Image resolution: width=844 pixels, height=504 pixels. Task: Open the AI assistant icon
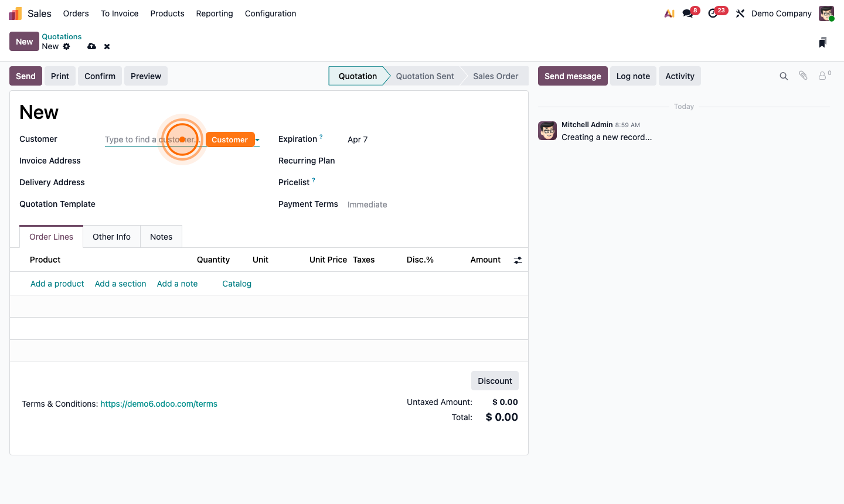pos(669,13)
